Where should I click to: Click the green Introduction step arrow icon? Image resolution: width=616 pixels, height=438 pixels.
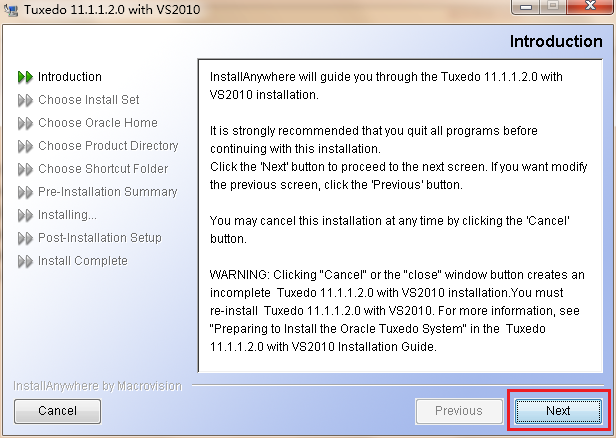[25, 77]
